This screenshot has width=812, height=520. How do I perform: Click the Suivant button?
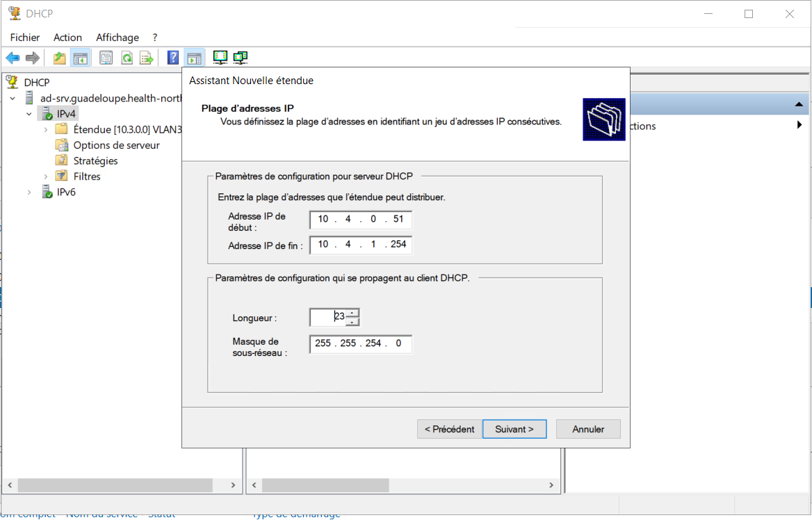coord(514,429)
